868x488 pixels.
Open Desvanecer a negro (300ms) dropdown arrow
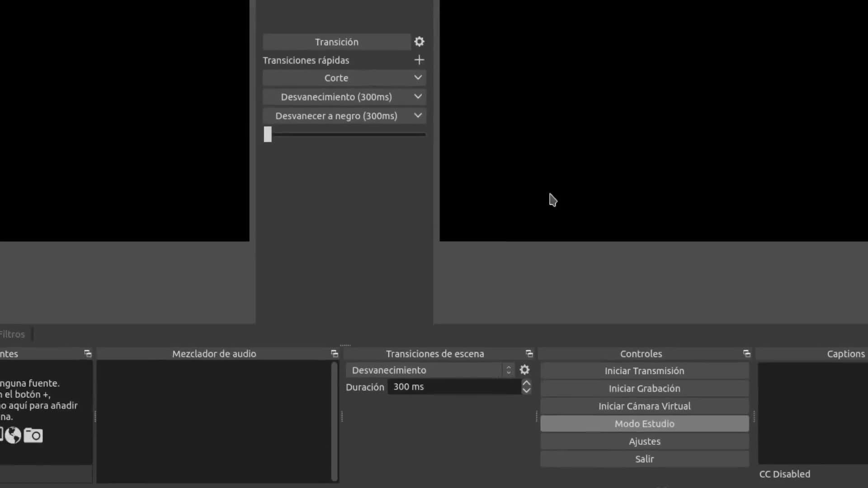(x=418, y=116)
